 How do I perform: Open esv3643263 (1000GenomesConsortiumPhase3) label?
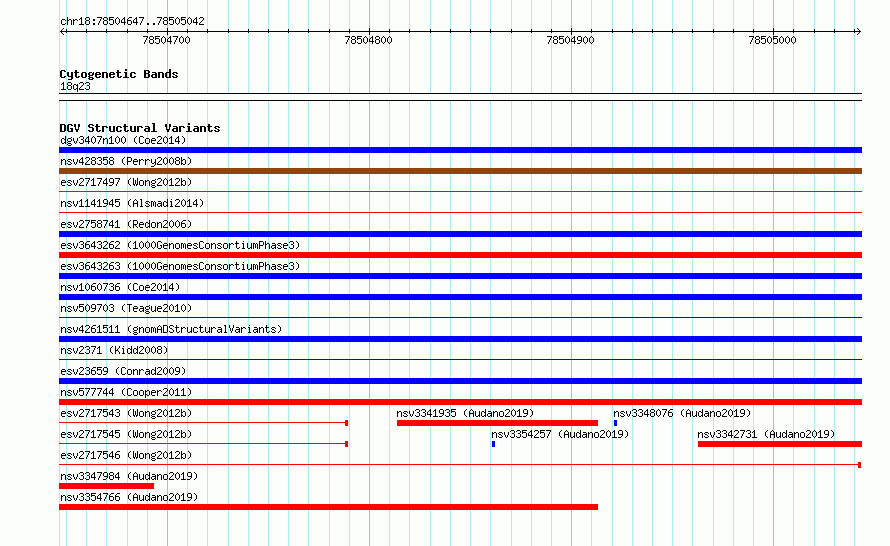(x=180, y=266)
